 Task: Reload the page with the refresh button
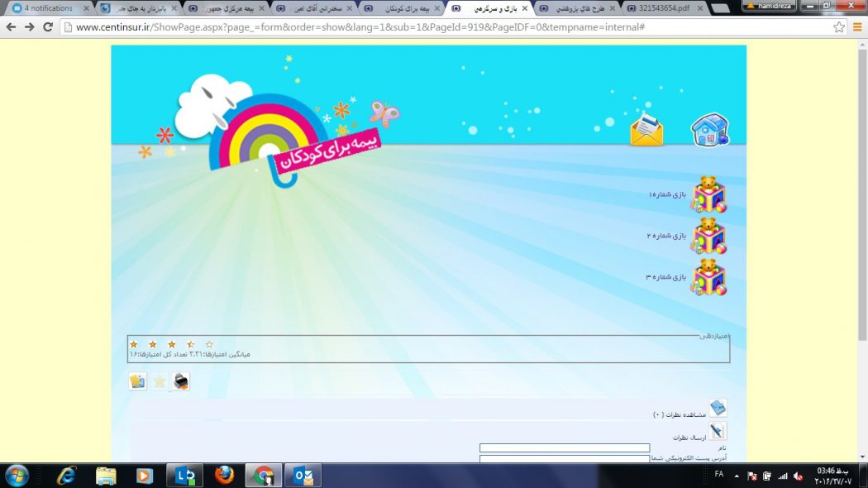pyautogui.click(x=48, y=27)
